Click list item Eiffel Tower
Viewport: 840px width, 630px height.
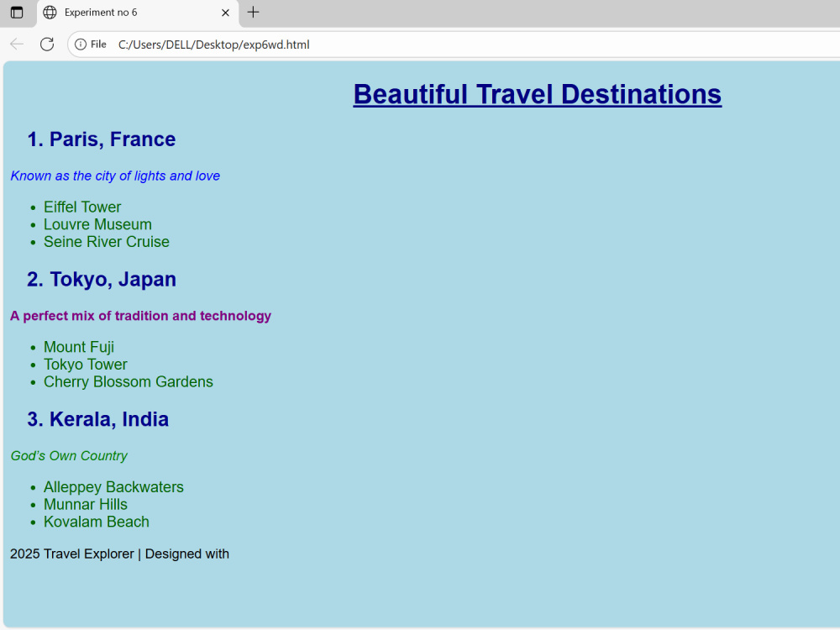(x=82, y=207)
